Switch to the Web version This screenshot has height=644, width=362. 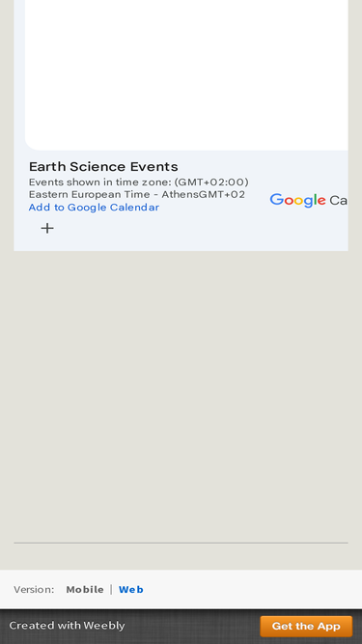131,589
